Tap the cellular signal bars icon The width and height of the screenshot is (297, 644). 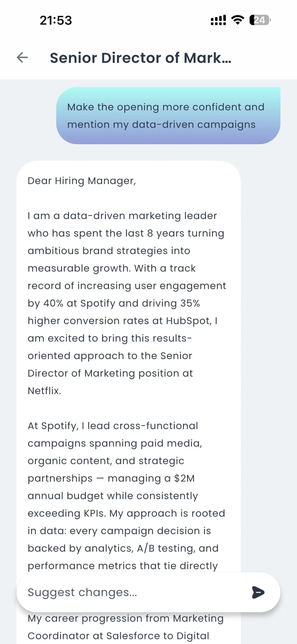218,20
